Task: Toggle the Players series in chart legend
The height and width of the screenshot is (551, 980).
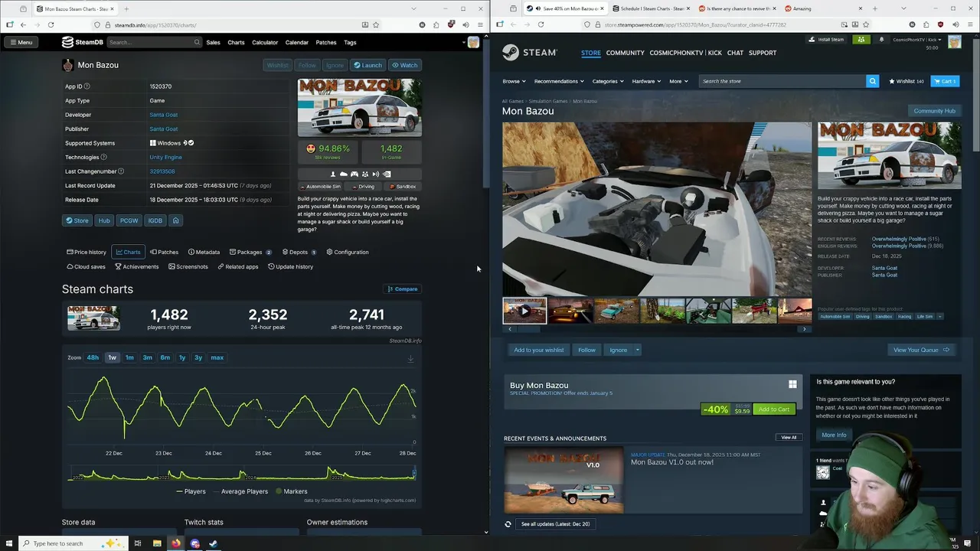Action: point(191,491)
